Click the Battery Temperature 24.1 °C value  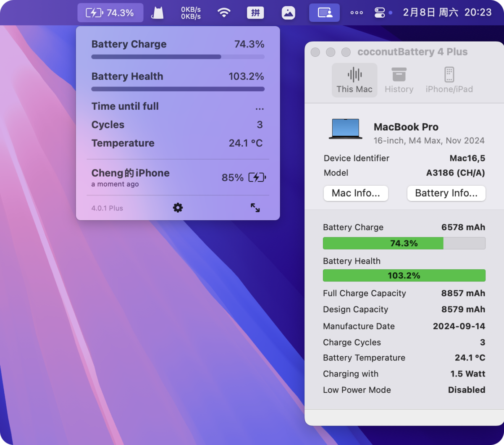470,358
